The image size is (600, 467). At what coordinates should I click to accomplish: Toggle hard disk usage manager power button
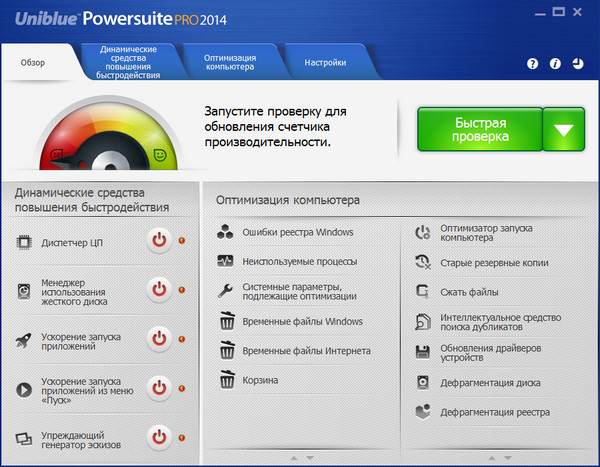pyautogui.click(x=159, y=289)
